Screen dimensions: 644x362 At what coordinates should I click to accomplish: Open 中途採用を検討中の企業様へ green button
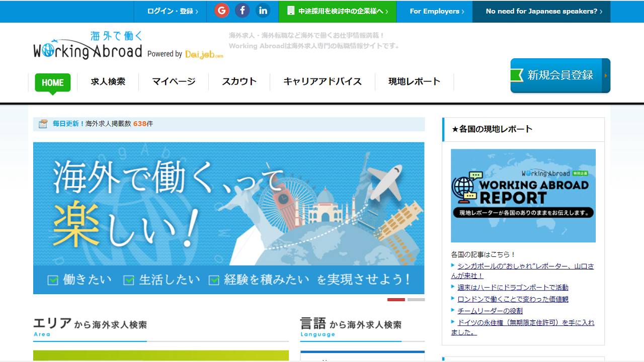point(338,12)
